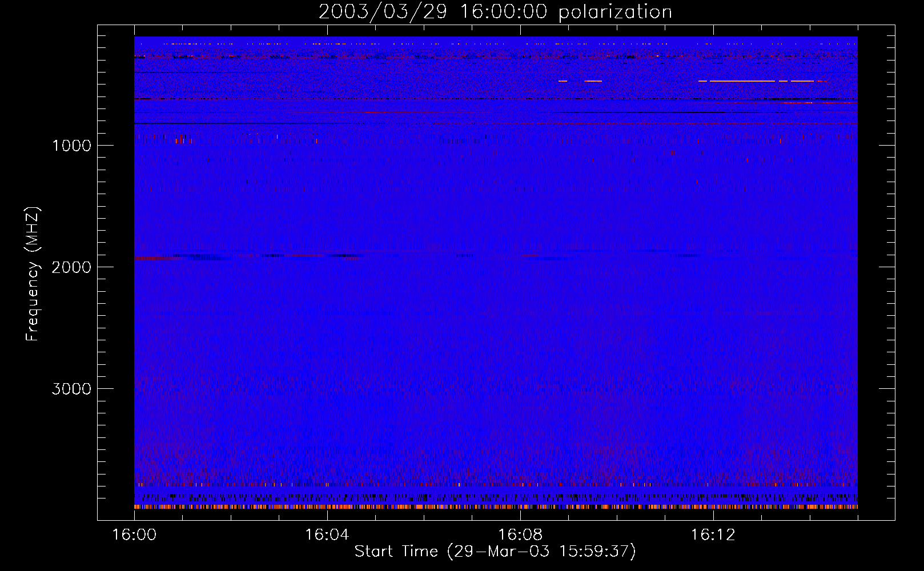Click the 'Start Time (29-Mar-03 15:59:37)' label
924x571 pixels.
click(x=495, y=552)
